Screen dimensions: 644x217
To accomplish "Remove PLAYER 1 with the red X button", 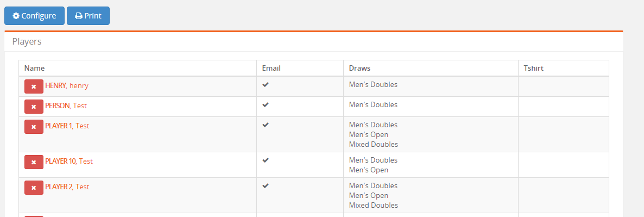I will click(34, 127).
